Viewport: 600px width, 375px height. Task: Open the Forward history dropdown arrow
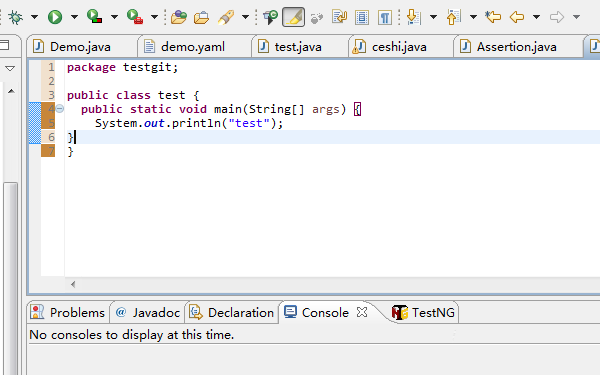click(576, 17)
